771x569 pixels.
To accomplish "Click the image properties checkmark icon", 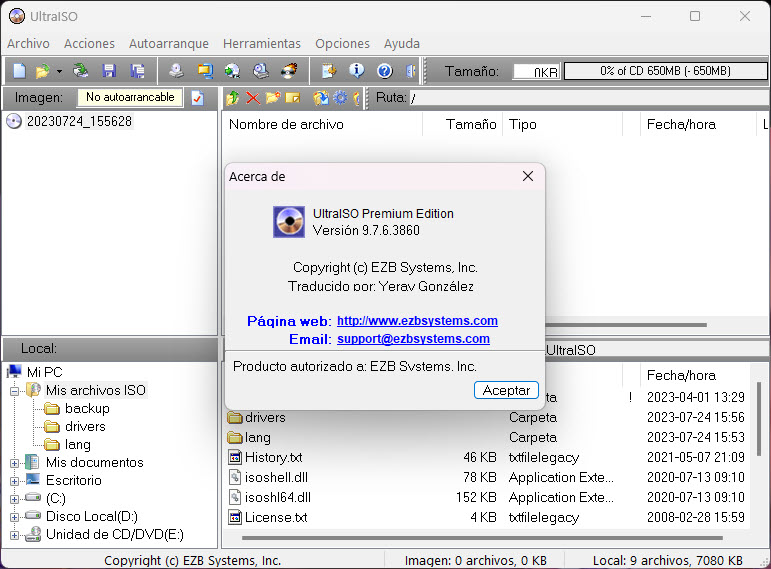I will tap(198, 98).
